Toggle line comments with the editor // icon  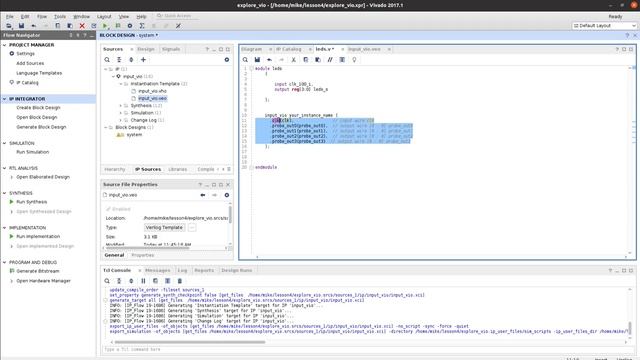coord(330,60)
